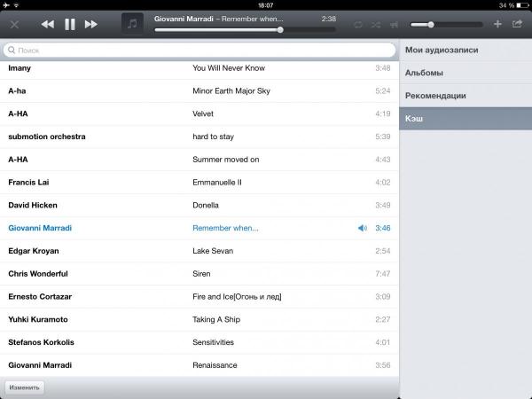
Task: Close the player with X icon
Action: point(14,25)
